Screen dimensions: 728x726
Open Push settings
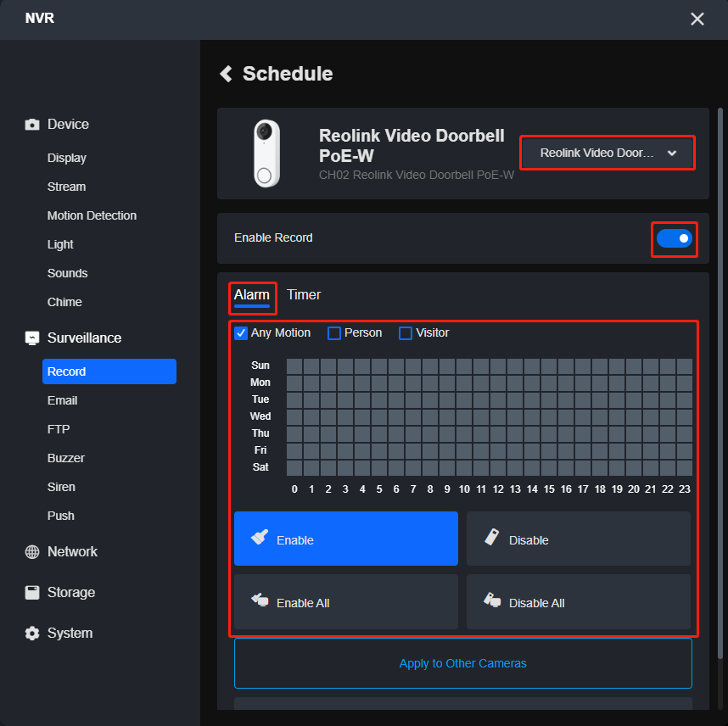(61, 516)
